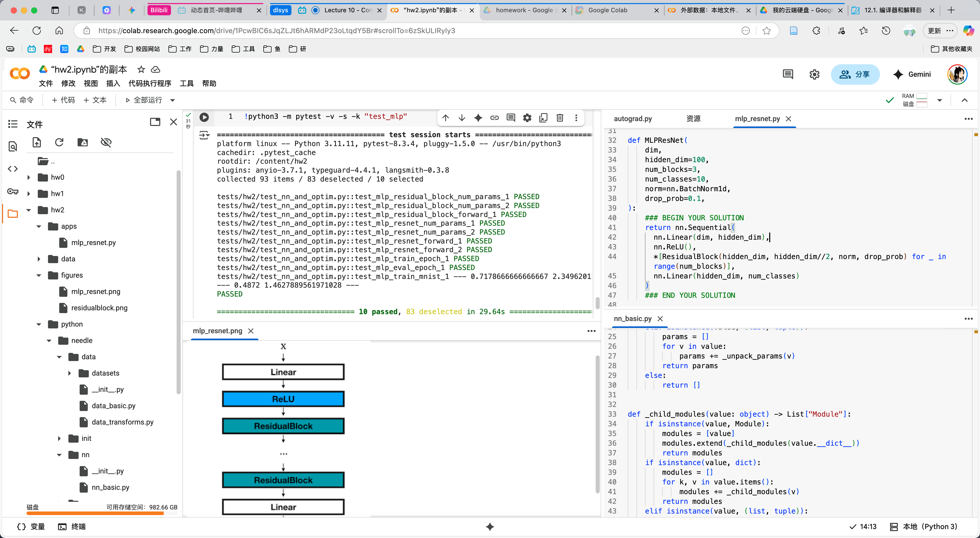Open the Run all dropdown arrow

(x=172, y=100)
